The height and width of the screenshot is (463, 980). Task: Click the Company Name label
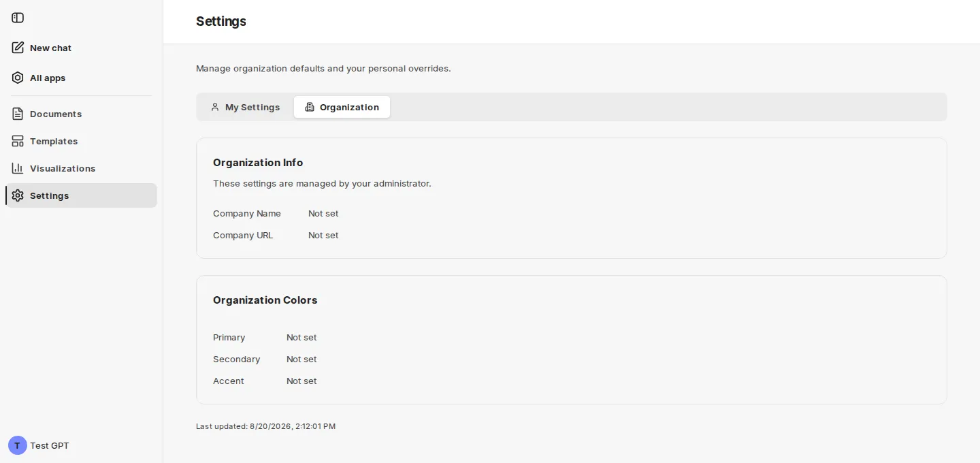pyautogui.click(x=247, y=213)
